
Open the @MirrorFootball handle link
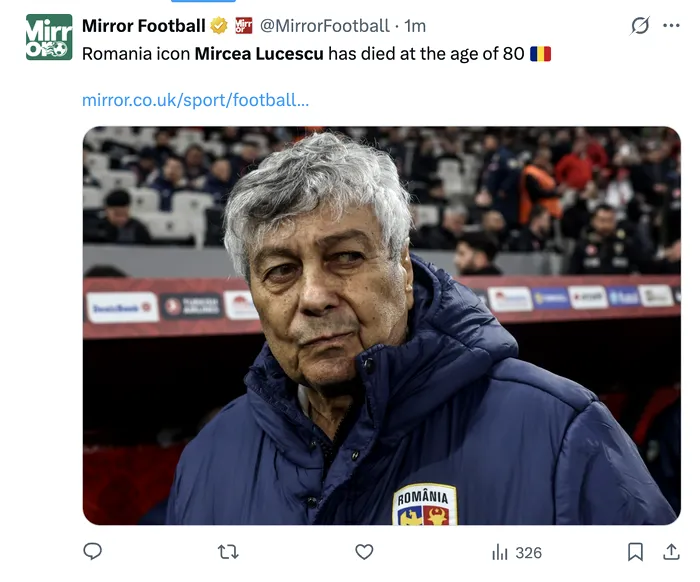coord(325,26)
